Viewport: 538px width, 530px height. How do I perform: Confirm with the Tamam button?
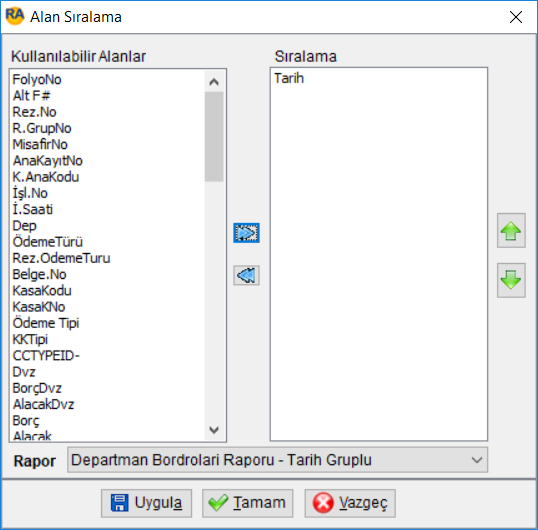[247, 503]
